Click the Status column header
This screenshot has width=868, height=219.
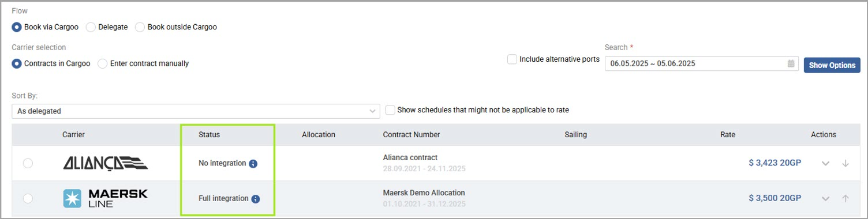[x=209, y=135]
